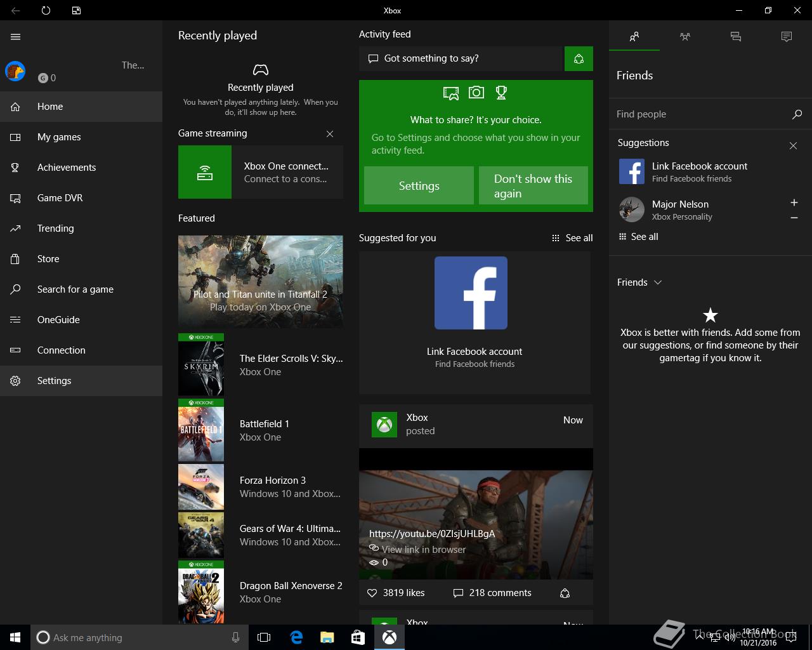Refresh the Xbox app
Screen dimensions: 812x650
click(46, 10)
